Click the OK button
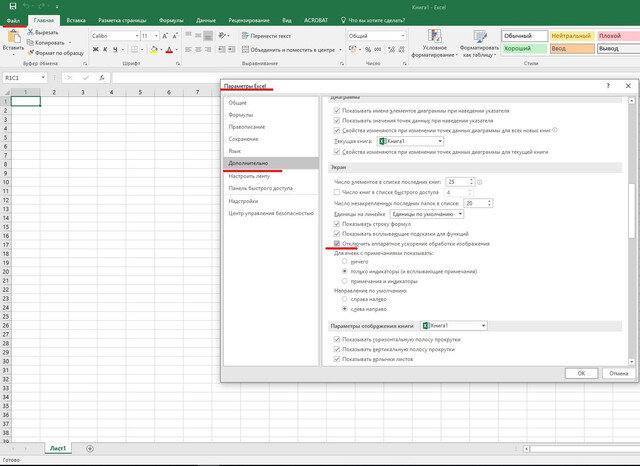Viewport: 640px width, 466px height. 581,373
